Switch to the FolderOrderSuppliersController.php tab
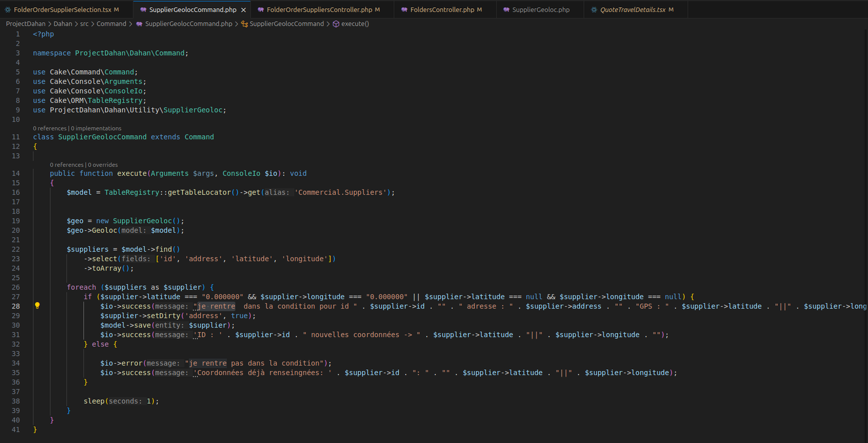The width and height of the screenshot is (868, 443). tap(319, 10)
